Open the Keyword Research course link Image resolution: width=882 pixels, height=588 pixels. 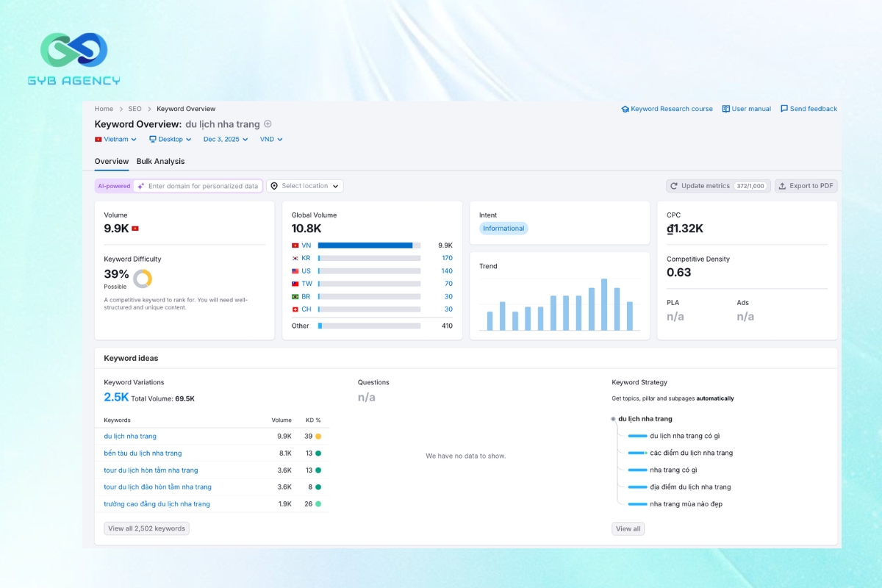(667, 109)
